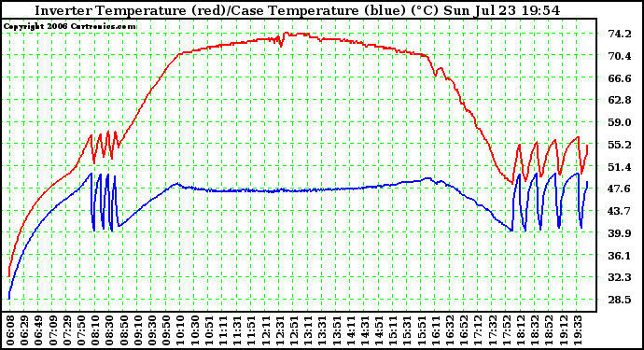Screen dimensions: 644x350
Task: Click the 13:31 time label
Action: 322,330
